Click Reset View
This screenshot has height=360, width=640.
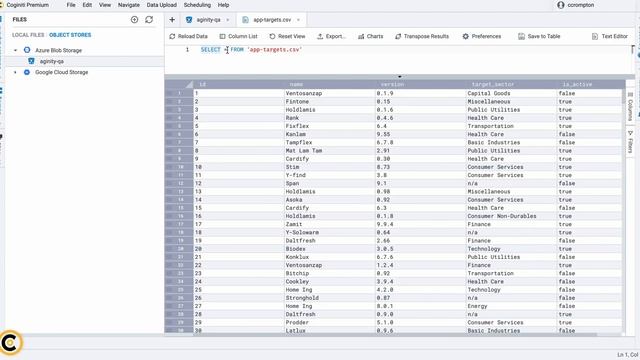[x=287, y=36]
